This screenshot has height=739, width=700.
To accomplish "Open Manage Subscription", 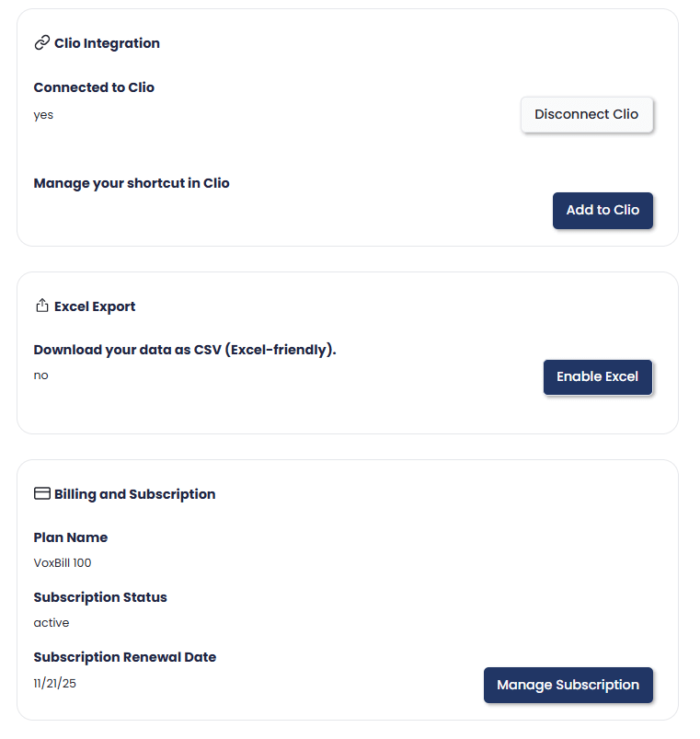I will [x=568, y=685].
